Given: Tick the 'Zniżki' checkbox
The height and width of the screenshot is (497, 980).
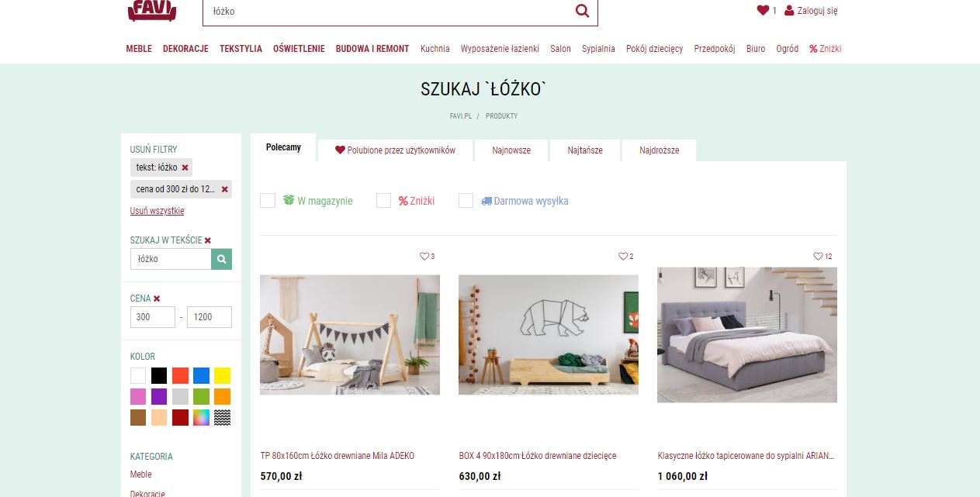Looking at the screenshot, I should tap(383, 201).
